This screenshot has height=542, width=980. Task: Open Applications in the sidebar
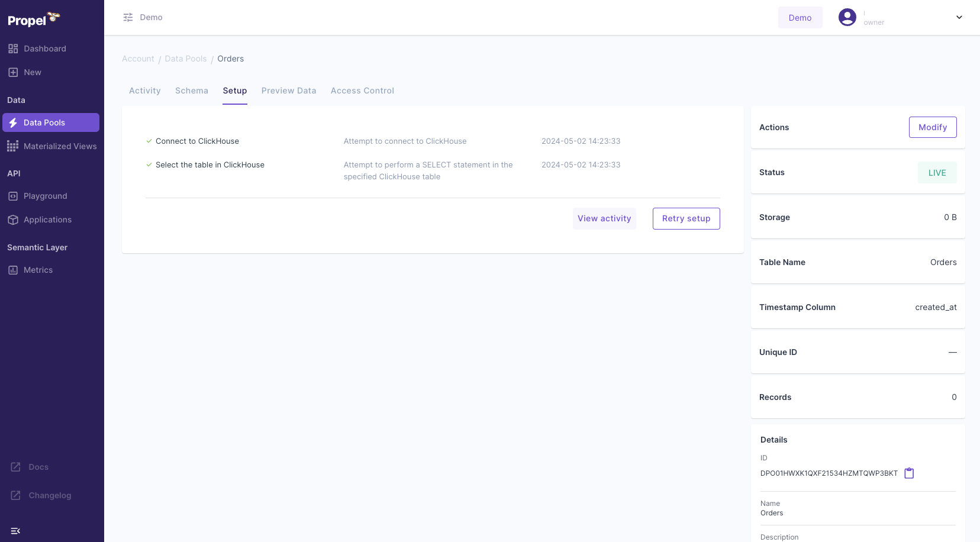(x=13, y=220)
